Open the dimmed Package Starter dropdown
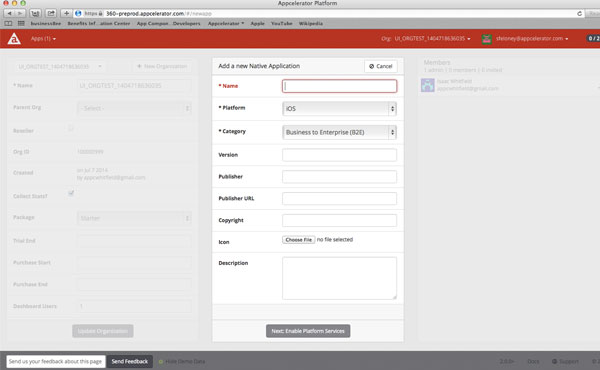 (134, 218)
